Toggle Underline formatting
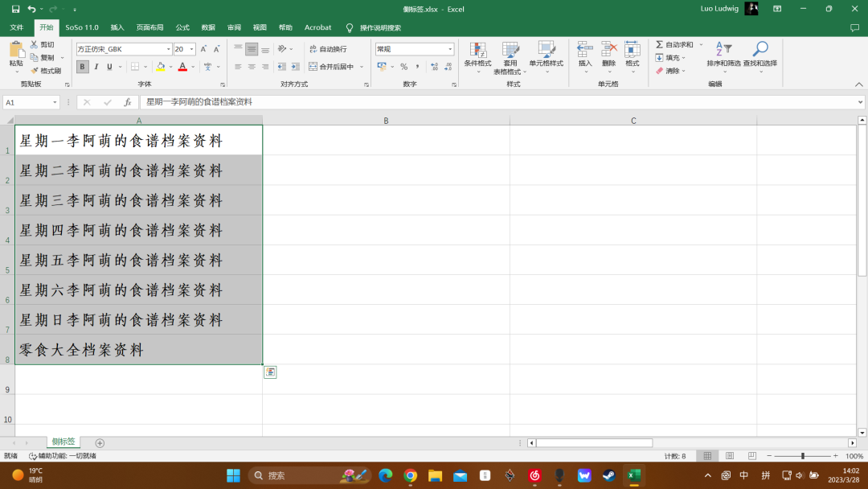This screenshot has height=489, width=868. click(x=109, y=67)
